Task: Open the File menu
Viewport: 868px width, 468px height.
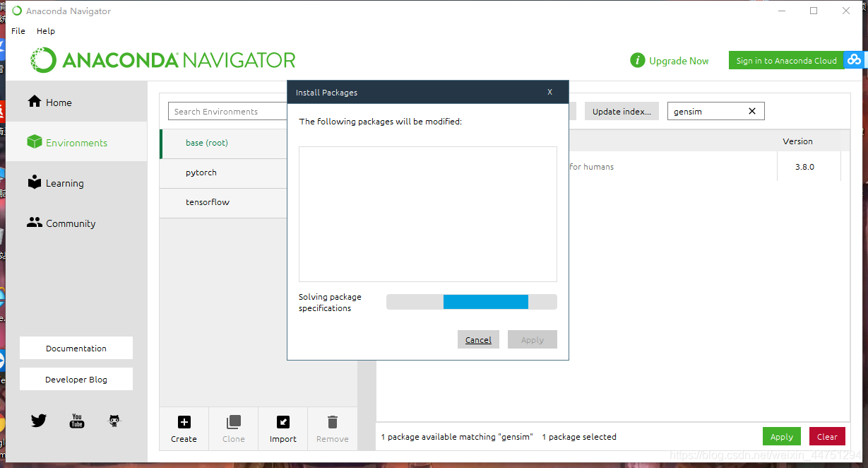Action: [x=18, y=31]
